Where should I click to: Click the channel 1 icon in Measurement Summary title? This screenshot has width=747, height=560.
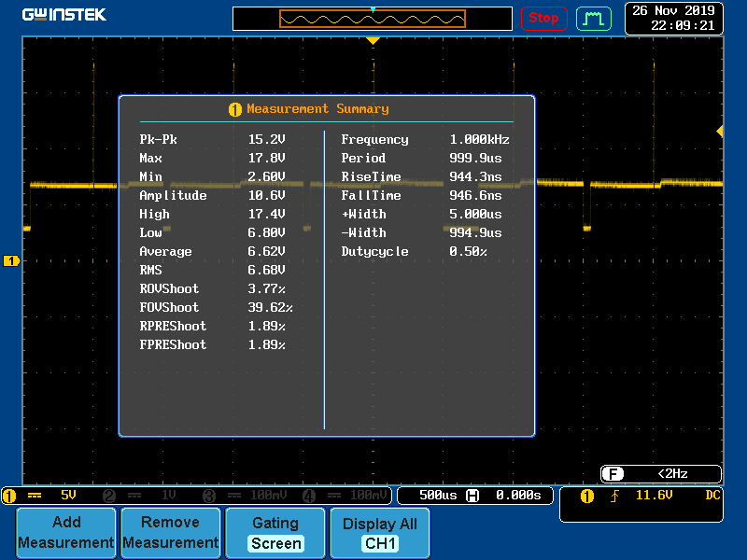pos(235,109)
